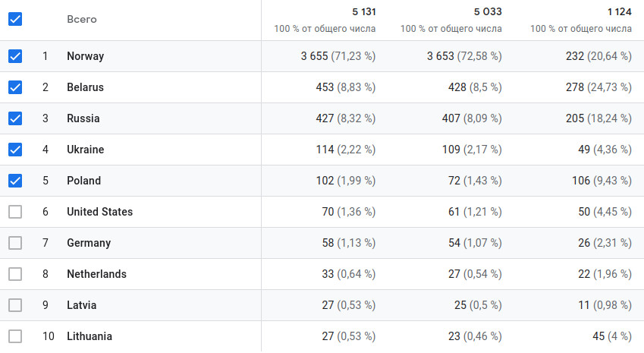Viewport: 644px width, 353px height.
Task: Click the Norway country name
Action: click(85, 56)
